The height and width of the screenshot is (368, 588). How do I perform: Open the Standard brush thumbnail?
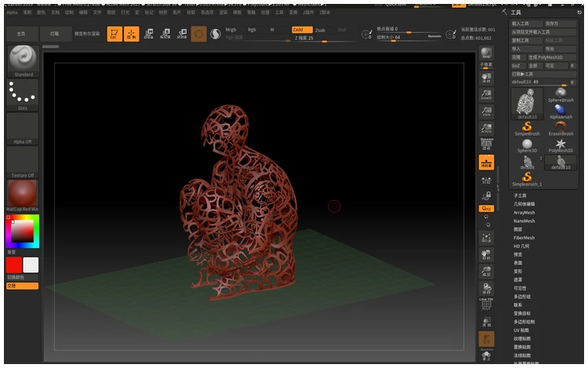(x=23, y=59)
